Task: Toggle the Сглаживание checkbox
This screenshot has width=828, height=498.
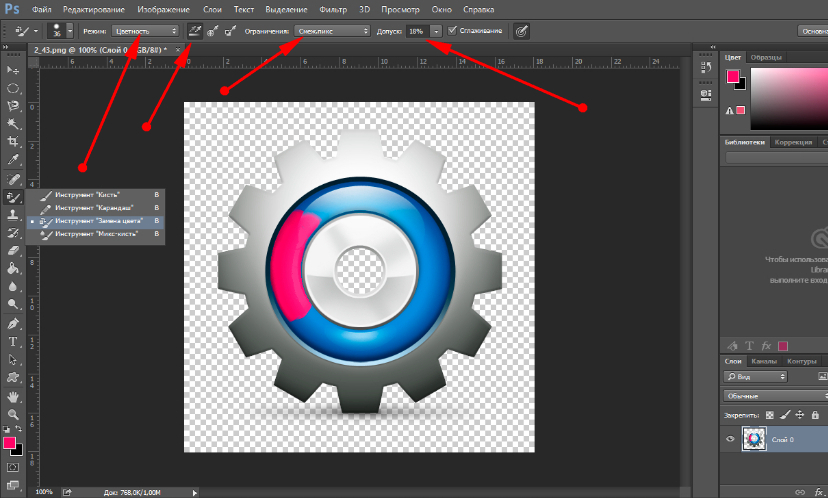Action: 453,31
